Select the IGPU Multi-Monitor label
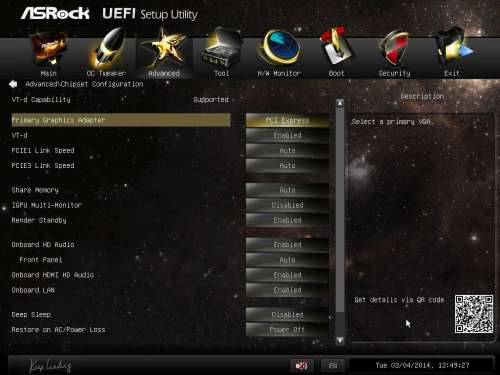 point(47,205)
